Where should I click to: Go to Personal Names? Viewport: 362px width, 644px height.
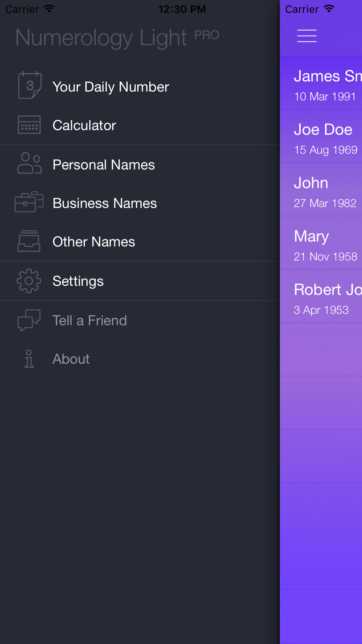point(104,165)
